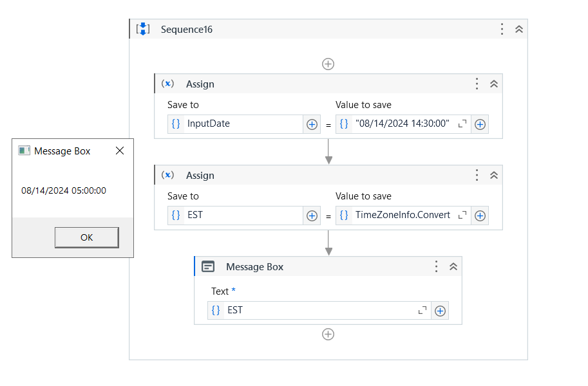Click the InputDate Assign activity icon

167,84
